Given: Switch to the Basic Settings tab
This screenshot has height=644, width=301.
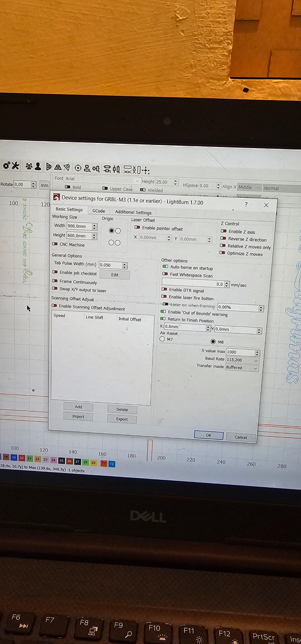Looking at the screenshot, I should coord(69,209).
